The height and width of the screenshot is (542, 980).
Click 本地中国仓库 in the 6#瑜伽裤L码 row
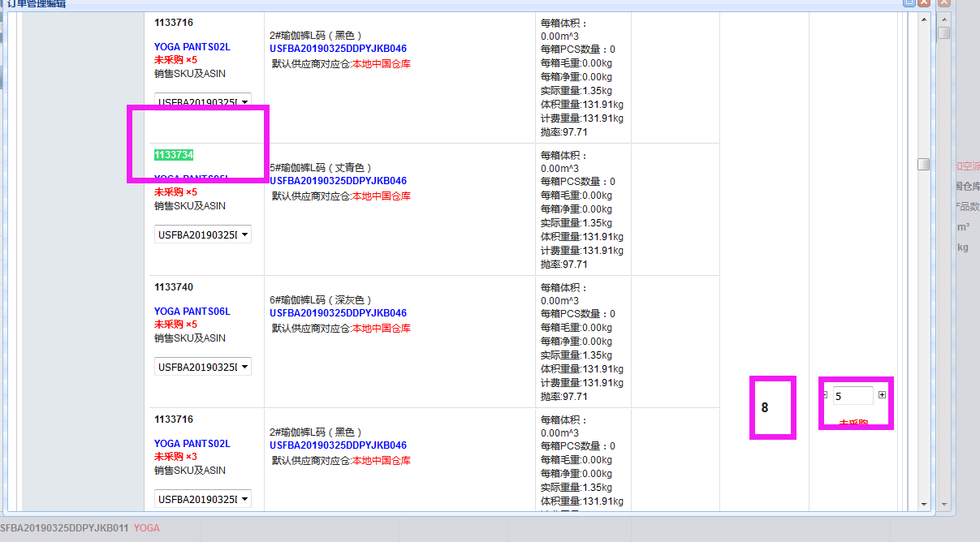[x=381, y=328]
